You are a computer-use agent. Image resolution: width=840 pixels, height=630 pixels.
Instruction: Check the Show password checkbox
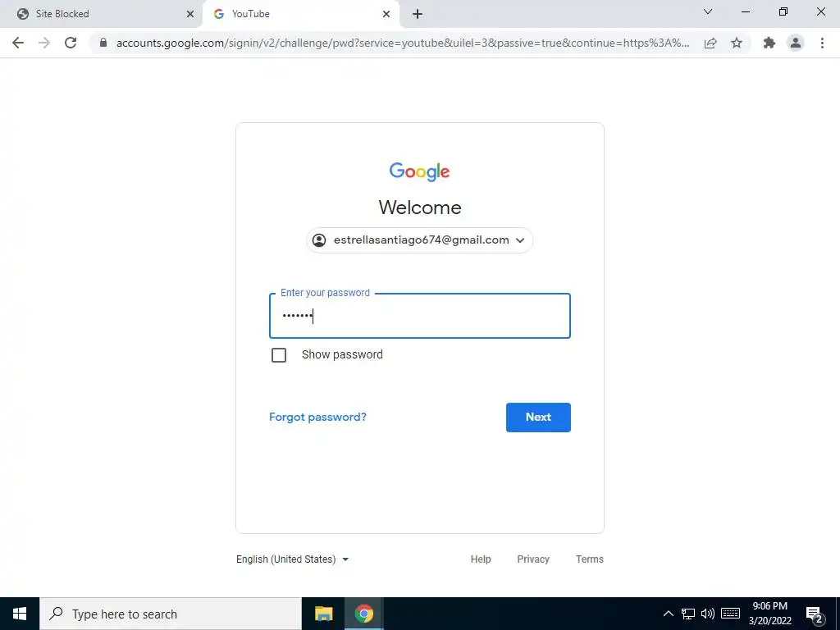click(x=279, y=355)
